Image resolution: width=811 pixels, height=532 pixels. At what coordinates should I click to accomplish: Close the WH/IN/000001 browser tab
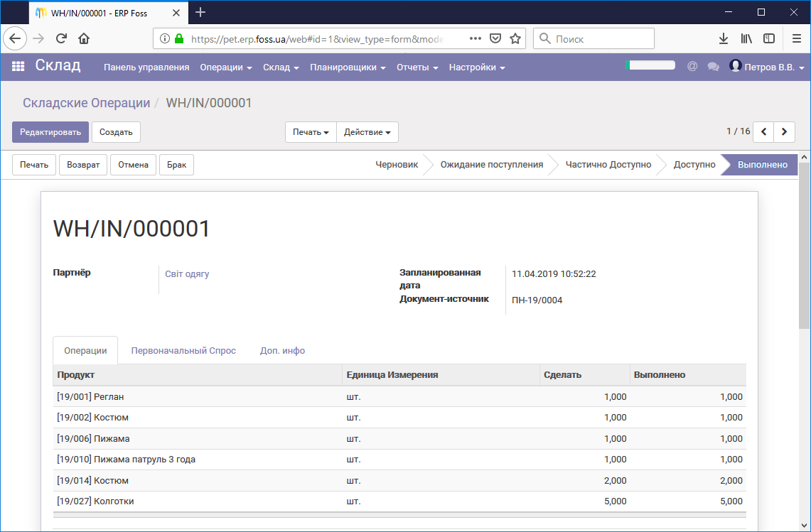click(x=176, y=13)
